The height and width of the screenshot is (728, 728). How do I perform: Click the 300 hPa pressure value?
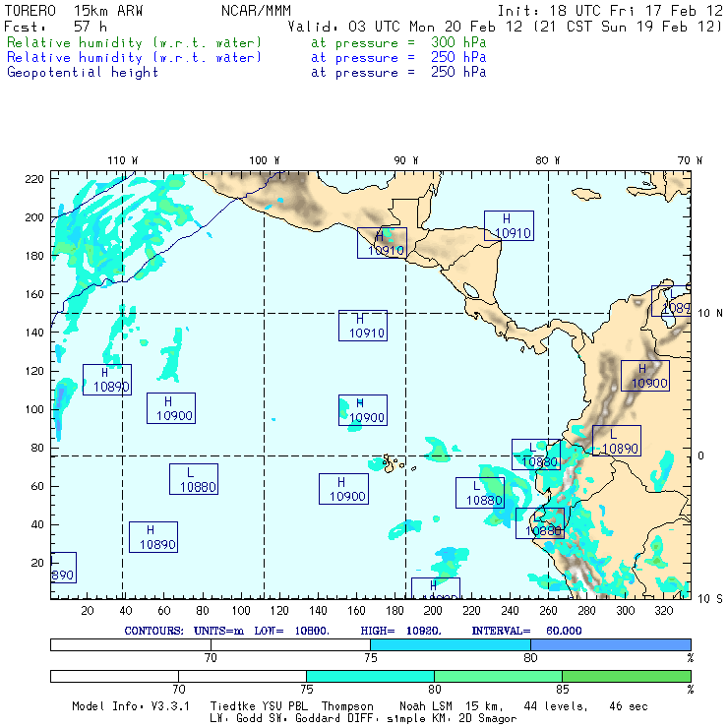pos(458,43)
